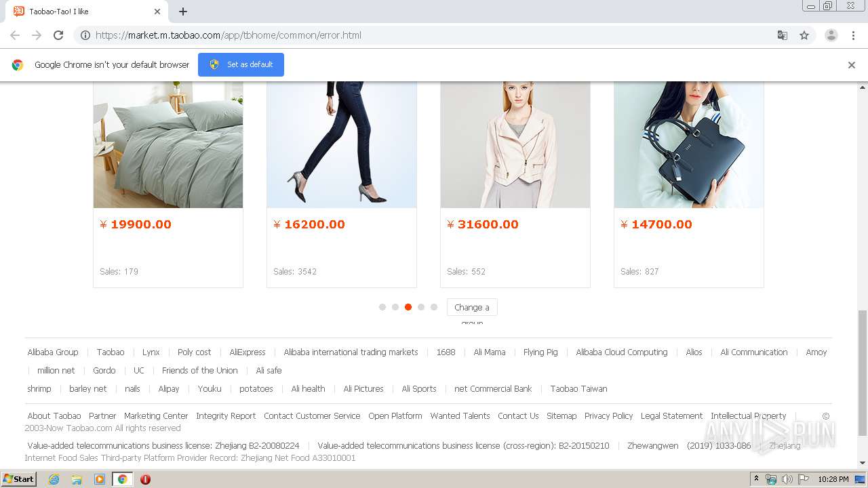Open the Windows Start menu
The image size is (868, 488).
point(19,479)
